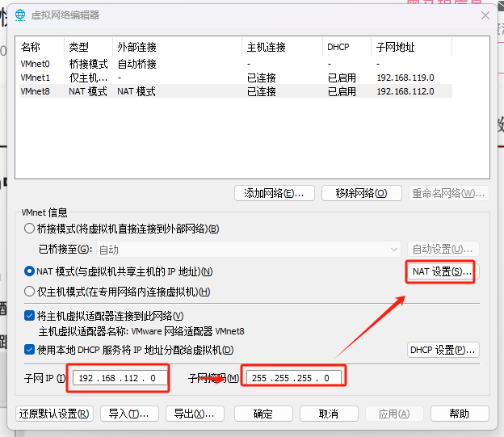The image size is (504, 437).
Task: Toggle 使用本地 DHCP 服务 checkbox
Action: point(29,350)
